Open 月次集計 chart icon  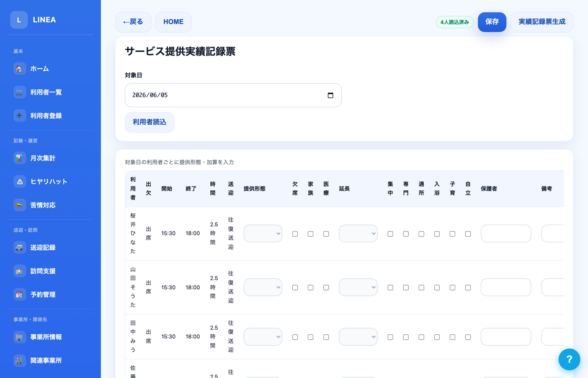19,158
